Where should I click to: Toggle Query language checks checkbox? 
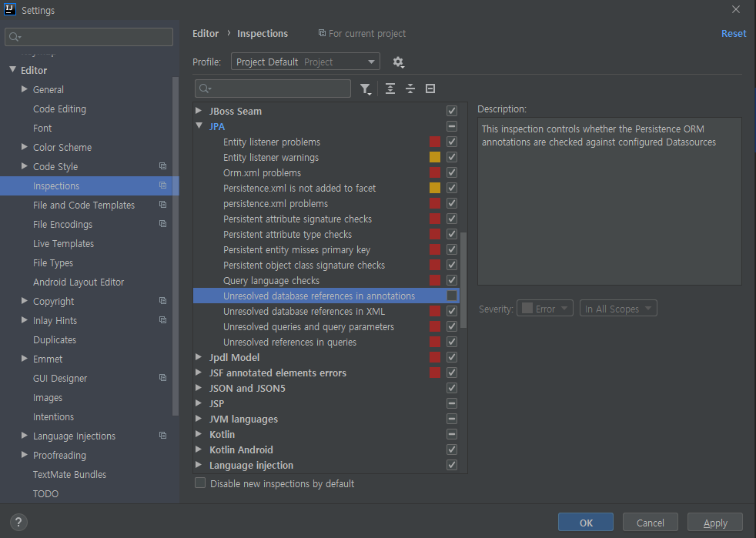coord(452,280)
